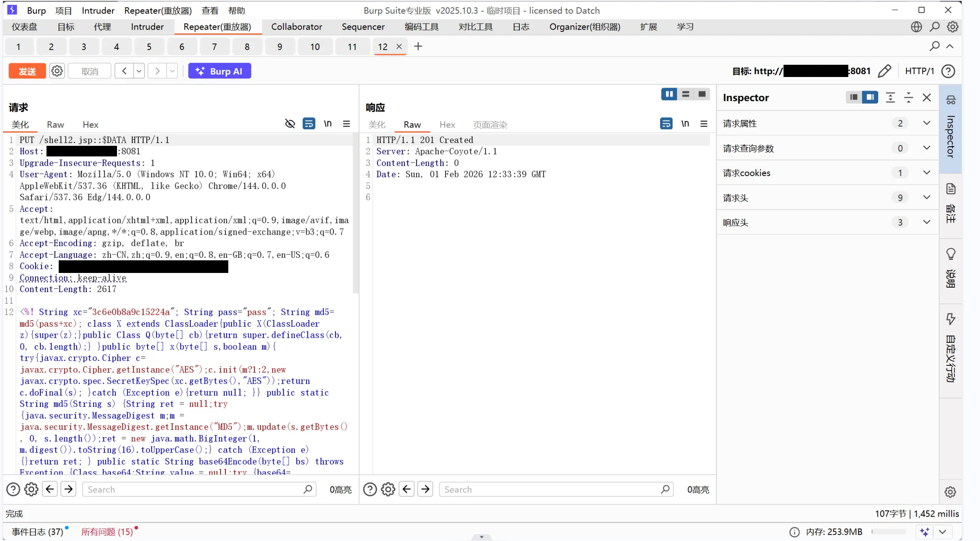Viewport: 980px width, 541px height.
Task: Expand all Inspector sections
Action: click(x=890, y=97)
